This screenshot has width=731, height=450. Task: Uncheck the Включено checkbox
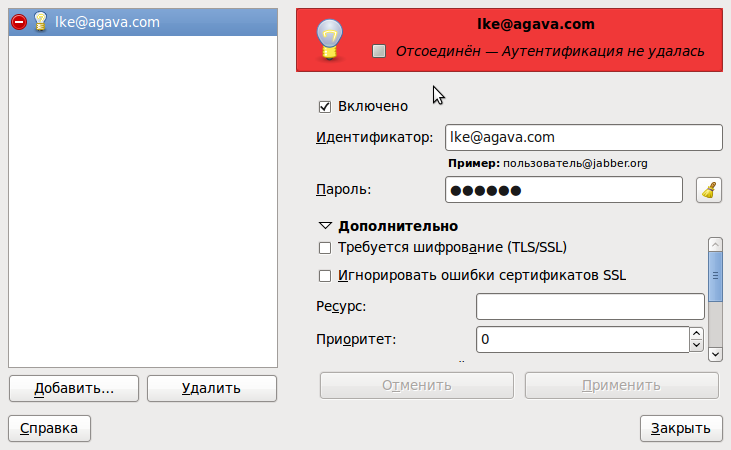324,106
